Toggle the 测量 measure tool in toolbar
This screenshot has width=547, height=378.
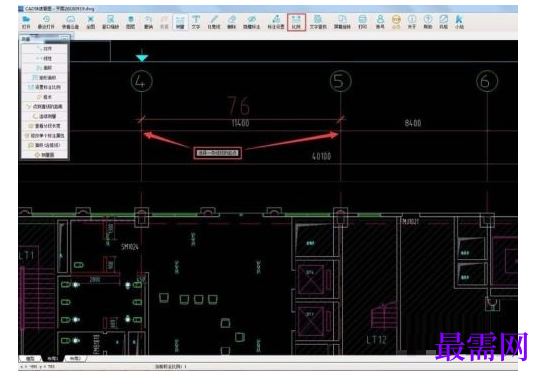(180, 22)
